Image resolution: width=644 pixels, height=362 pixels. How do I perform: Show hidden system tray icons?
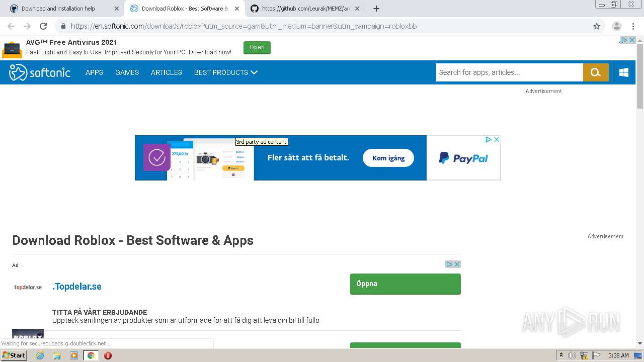click(561, 355)
